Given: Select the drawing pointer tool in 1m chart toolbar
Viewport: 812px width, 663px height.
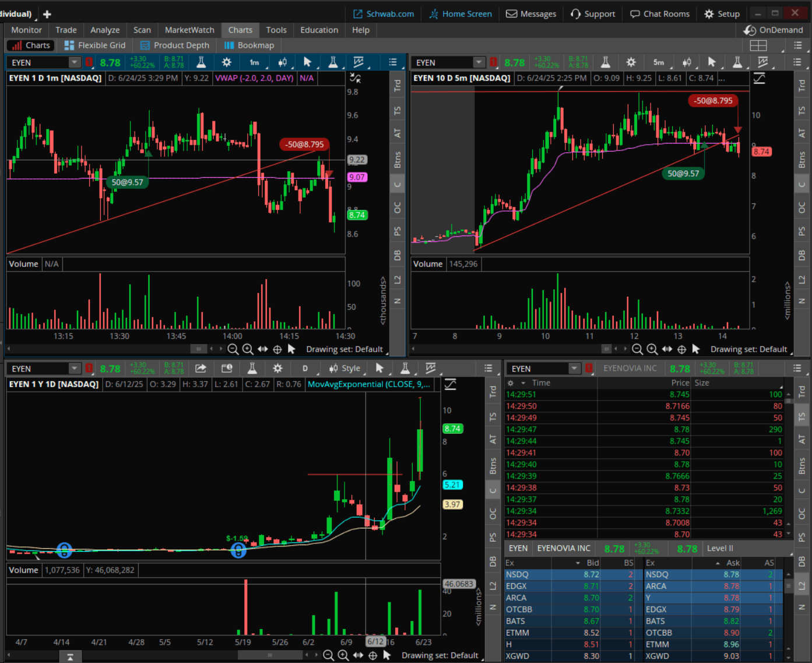Looking at the screenshot, I should coord(308,62).
